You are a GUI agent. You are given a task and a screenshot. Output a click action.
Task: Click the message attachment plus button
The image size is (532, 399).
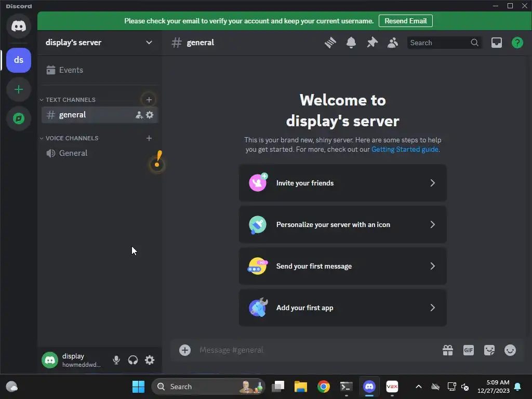click(185, 350)
